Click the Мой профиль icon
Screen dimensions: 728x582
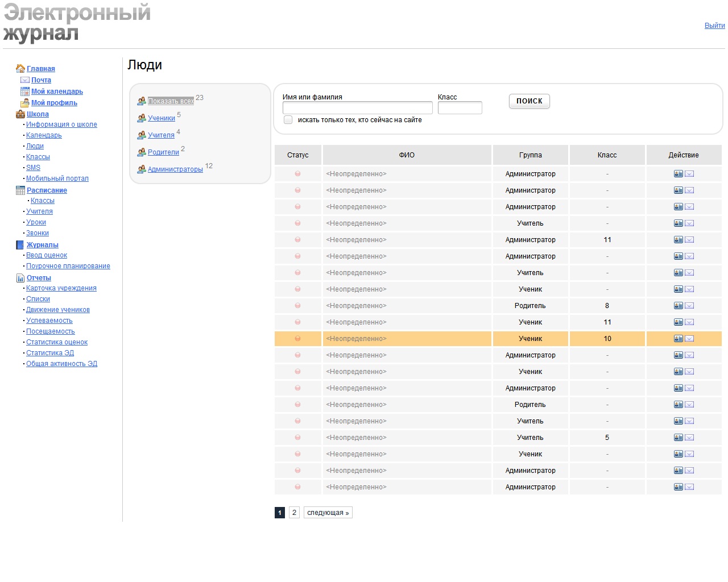click(25, 103)
